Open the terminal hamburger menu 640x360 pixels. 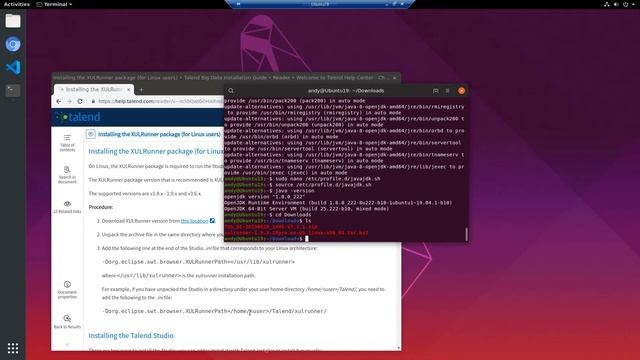(448, 91)
